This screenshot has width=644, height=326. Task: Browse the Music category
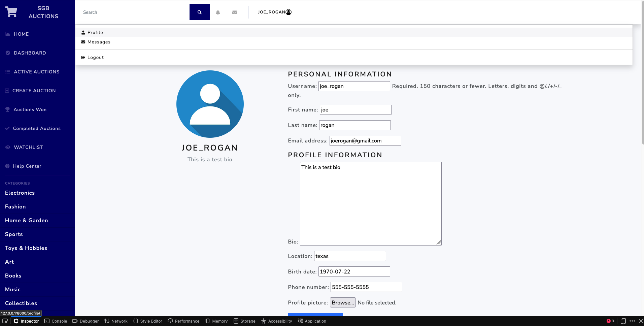[13, 290]
